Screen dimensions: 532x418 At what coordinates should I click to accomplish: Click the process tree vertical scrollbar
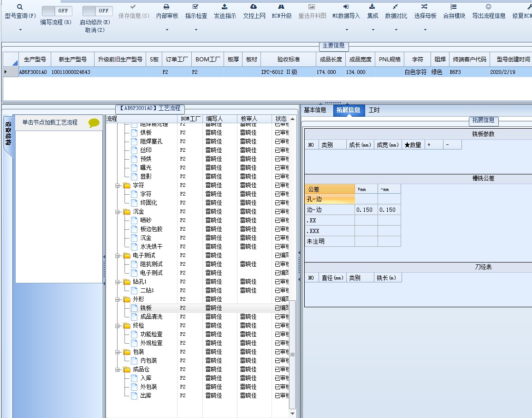coord(292,354)
